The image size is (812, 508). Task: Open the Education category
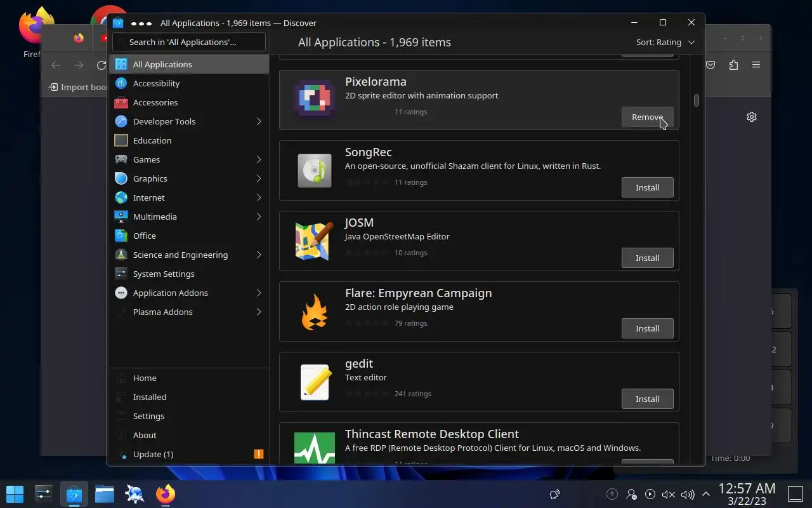click(x=189, y=140)
